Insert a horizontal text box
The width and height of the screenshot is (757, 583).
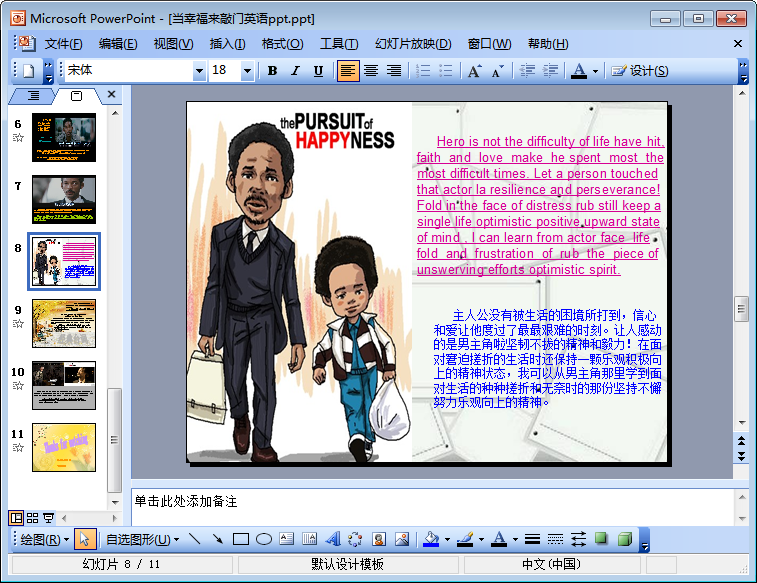286,539
